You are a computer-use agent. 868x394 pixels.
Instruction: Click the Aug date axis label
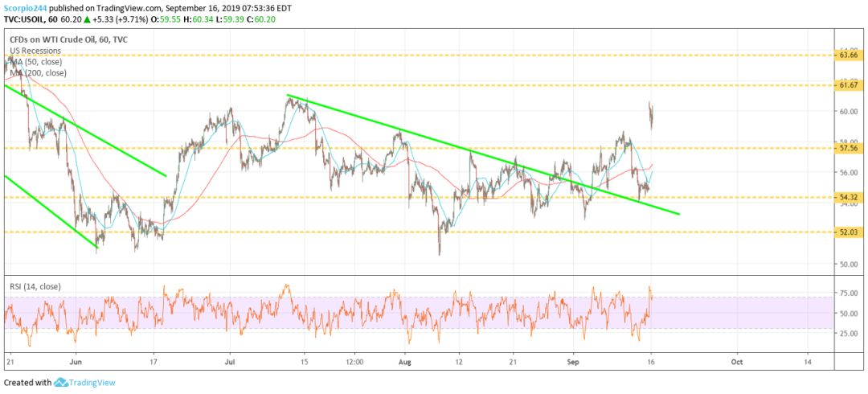coord(406,360)
